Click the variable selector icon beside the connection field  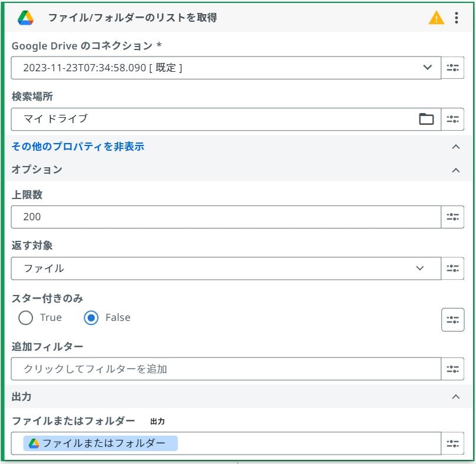(x=453, y=68)
